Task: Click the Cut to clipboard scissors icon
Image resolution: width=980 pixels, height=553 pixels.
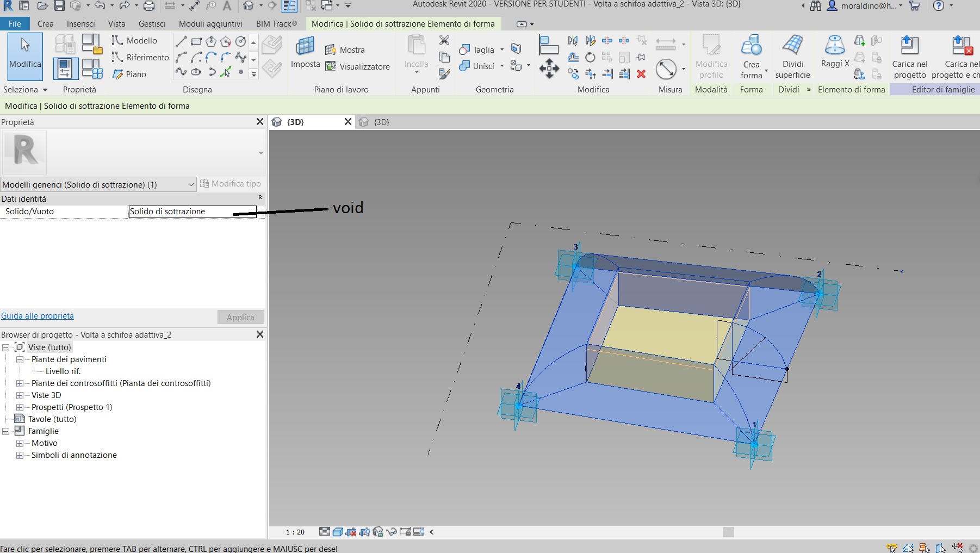Action: [x=444, y=40]
